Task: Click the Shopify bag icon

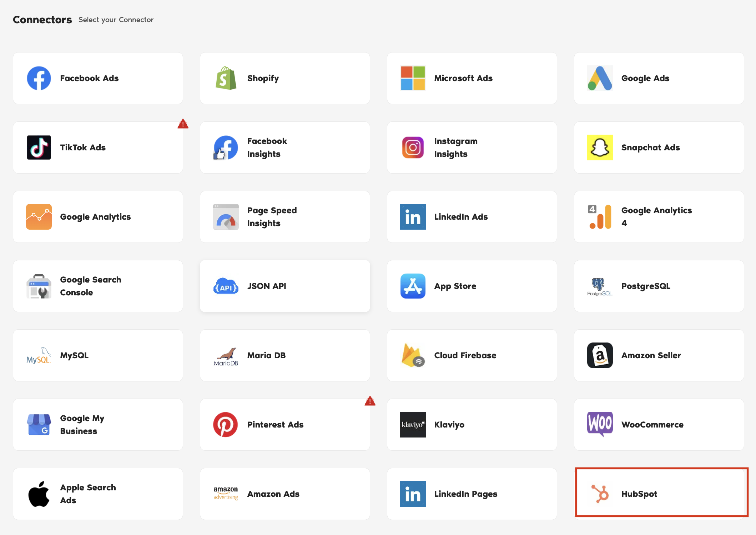Action: click(x=226, y=78)
